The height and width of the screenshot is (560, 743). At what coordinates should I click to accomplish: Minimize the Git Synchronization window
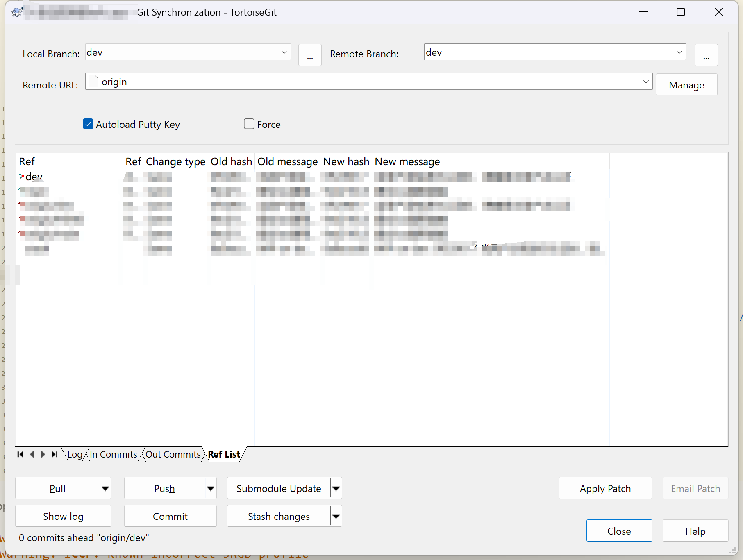[x=643, y=12]
